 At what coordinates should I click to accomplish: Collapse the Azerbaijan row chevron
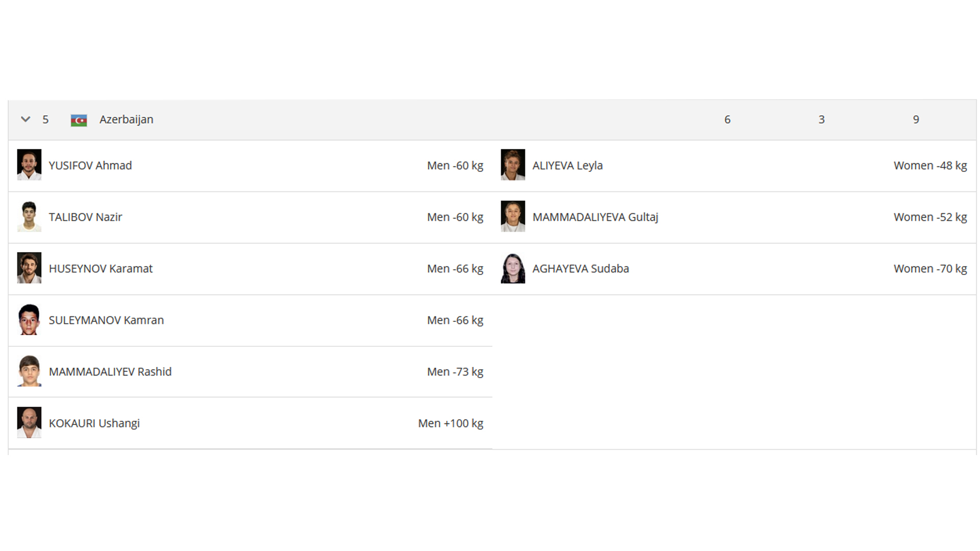[x=26, y=119]
